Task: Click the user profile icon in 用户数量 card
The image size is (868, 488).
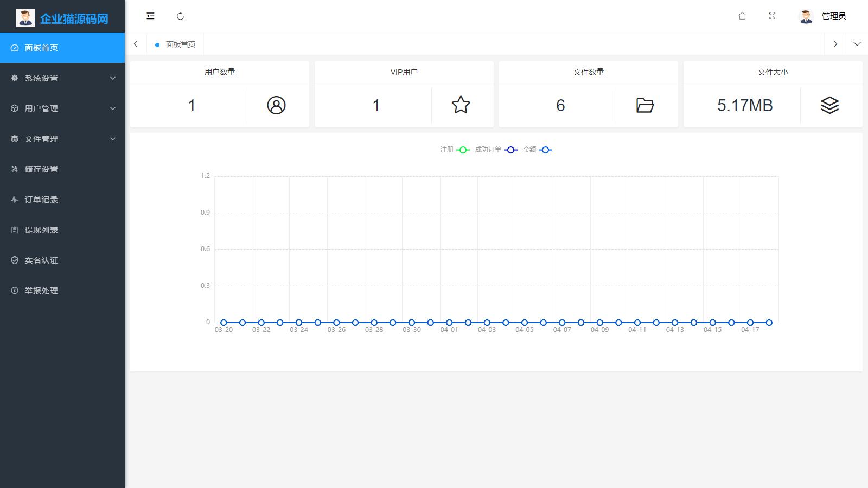Action: pyautogui.click(x=276, y=105)
